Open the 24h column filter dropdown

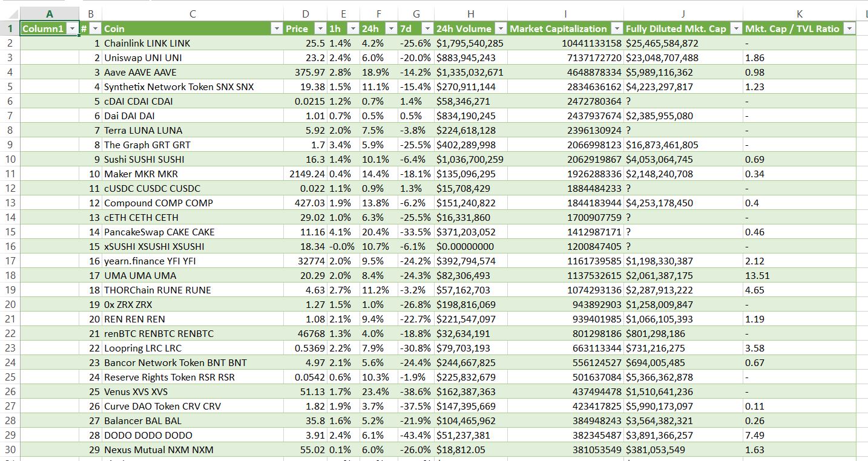[390, 28]
